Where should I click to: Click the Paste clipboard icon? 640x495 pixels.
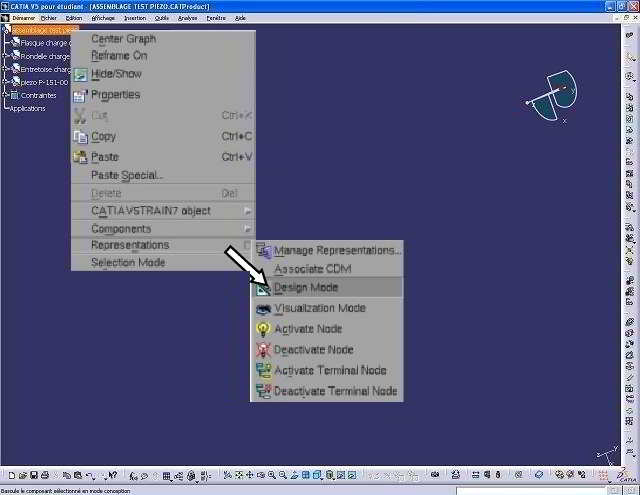coord(81,157)
